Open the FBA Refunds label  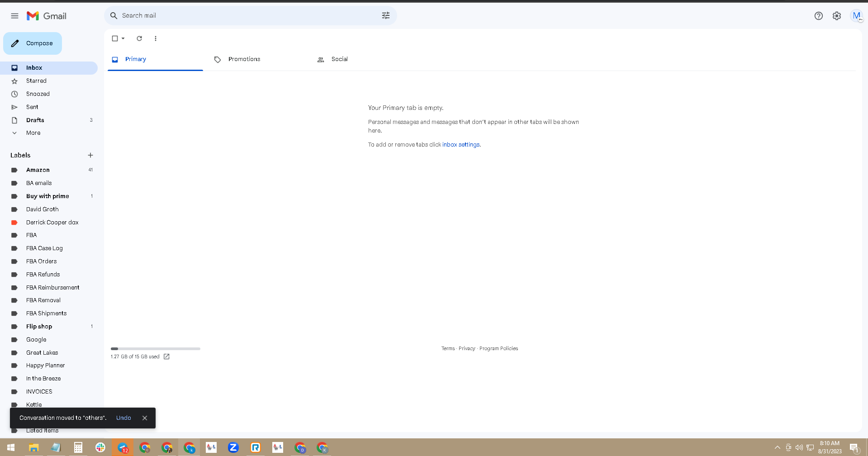[x=49, y=275]
